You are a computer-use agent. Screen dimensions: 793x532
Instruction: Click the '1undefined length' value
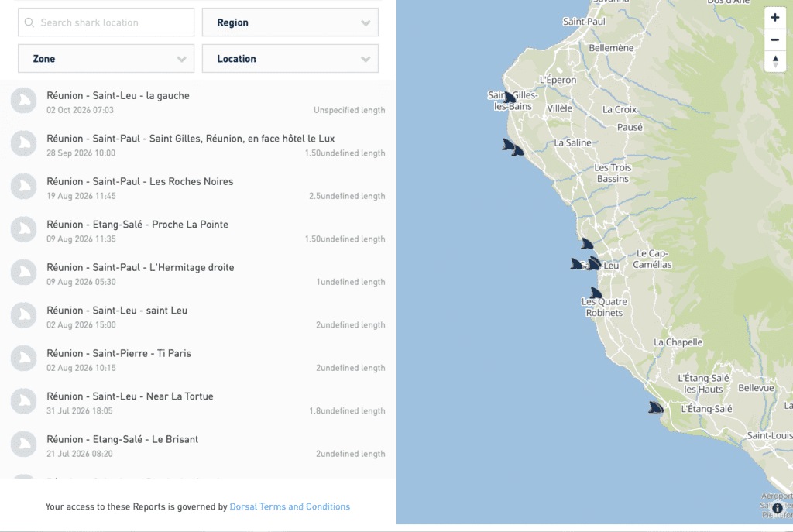(x=351, y=282)
